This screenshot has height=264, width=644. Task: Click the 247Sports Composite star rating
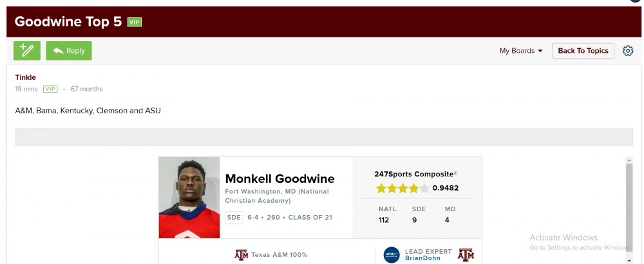tap(402, 188)
